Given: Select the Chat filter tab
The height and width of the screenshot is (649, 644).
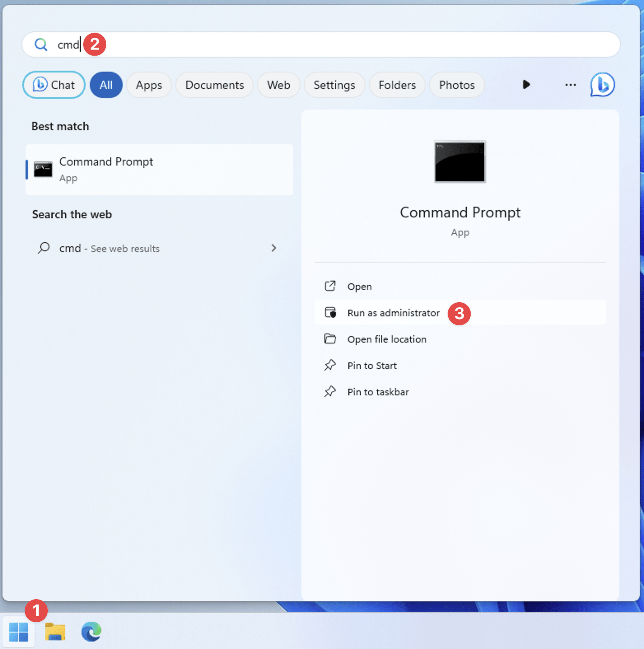Looking at the screenshot, I should tap(54, 85).
